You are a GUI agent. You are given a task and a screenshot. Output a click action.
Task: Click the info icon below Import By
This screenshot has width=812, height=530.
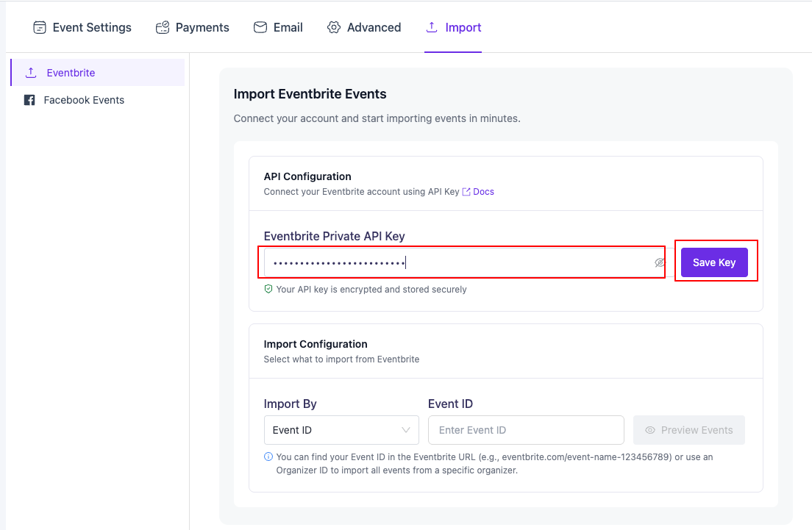pos(268,457)
